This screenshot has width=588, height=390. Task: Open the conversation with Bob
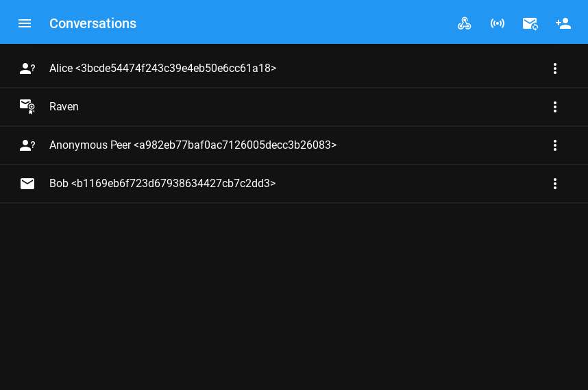pos(162,184)
